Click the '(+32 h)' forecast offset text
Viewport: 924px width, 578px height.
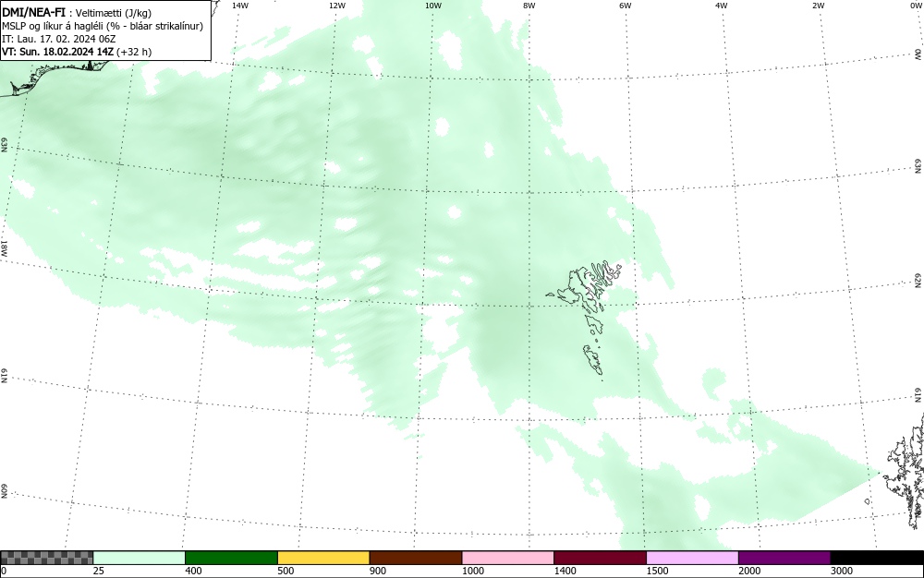pyautogui.click(x=134, y=52)
